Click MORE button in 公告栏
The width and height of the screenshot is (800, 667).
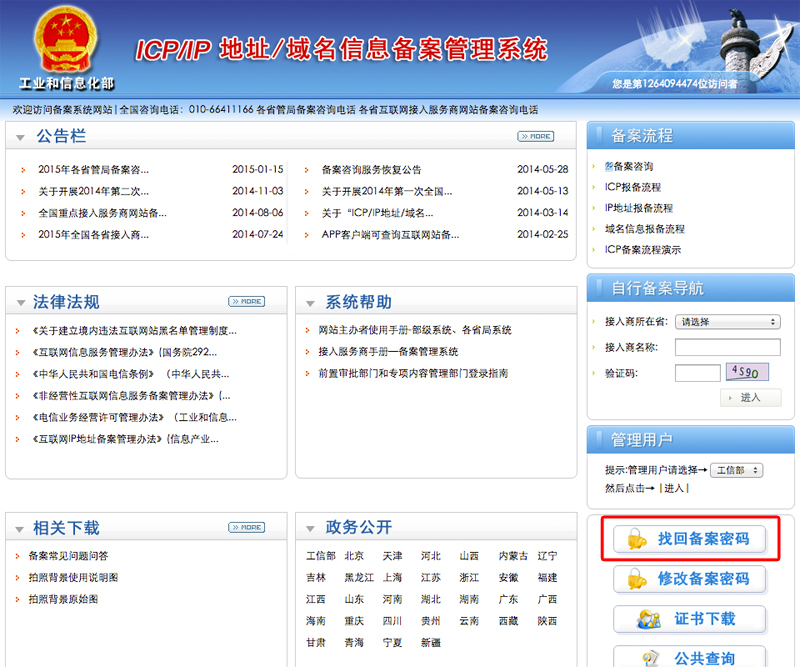(x=536, y=136)
